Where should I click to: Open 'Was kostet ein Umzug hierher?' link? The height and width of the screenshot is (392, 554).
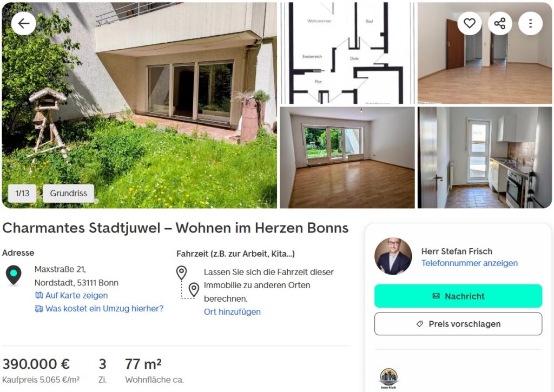coord(100,309)
